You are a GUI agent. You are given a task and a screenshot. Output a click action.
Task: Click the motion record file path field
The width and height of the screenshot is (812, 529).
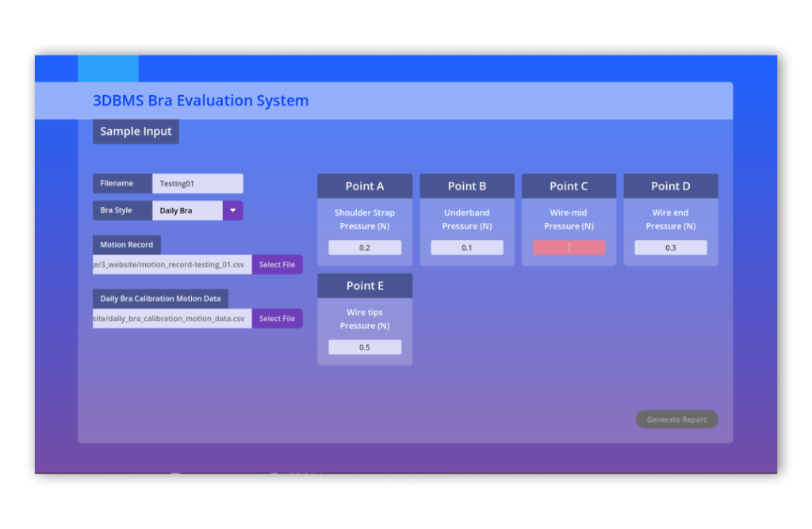172,265
